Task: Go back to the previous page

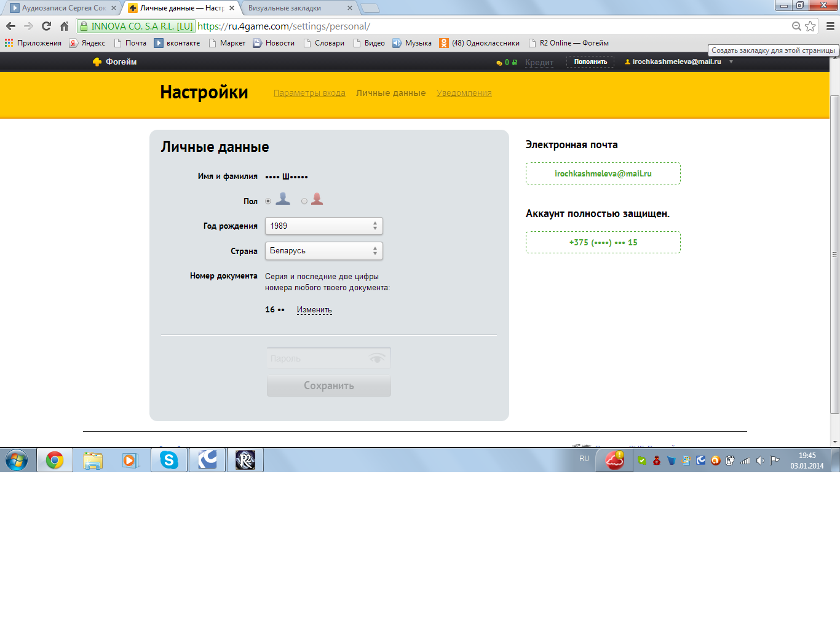Action: [x=10, y=26]
